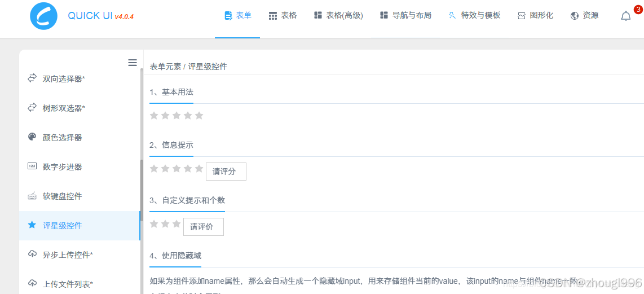This screenshot has height=294, width=644.
Task: Click the 表格(高级) grid icon
Action: [317, 16]
